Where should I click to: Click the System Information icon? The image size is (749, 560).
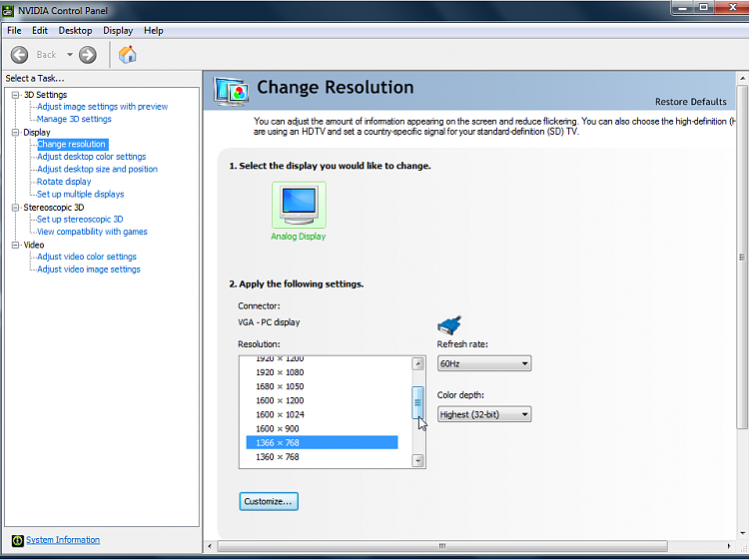(x=18, y=540)
